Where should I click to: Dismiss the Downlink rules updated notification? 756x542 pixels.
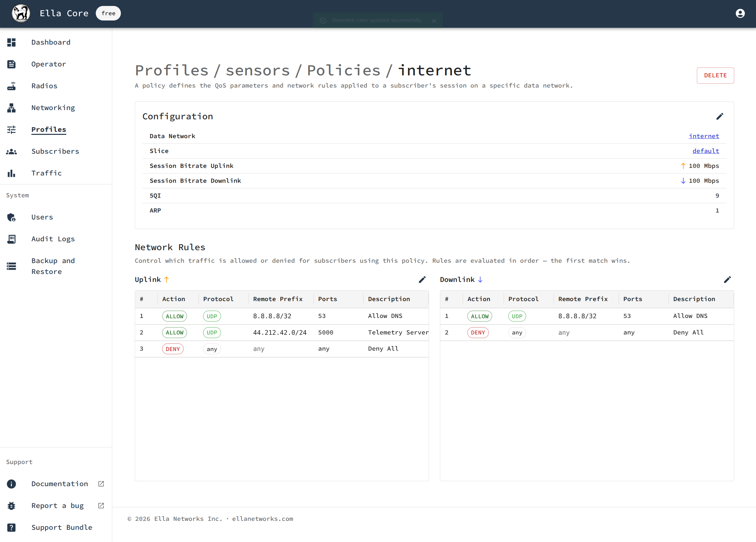(434, 21)
